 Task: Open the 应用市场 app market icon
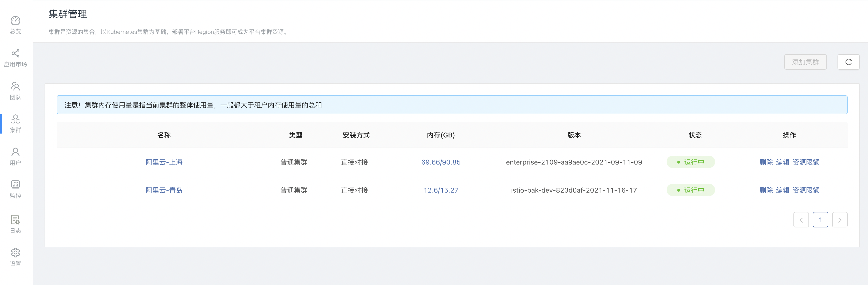click(15, 53)
